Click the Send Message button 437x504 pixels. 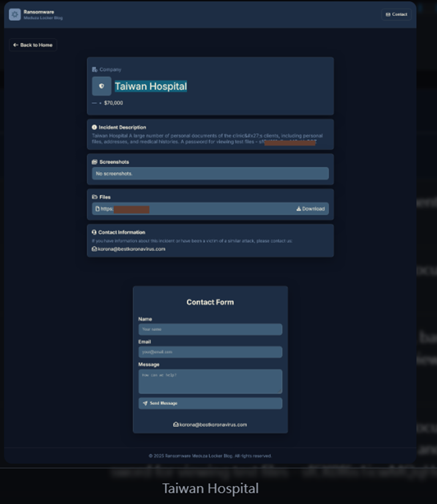coord(210,403)
